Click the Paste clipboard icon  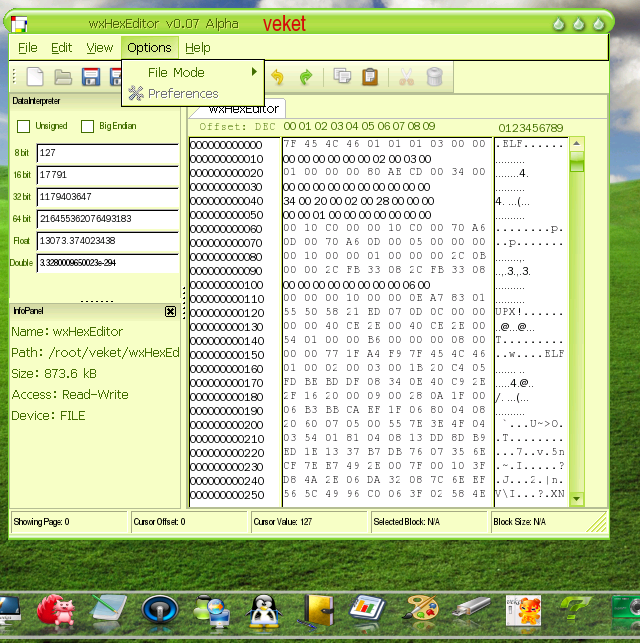(370, 77)
